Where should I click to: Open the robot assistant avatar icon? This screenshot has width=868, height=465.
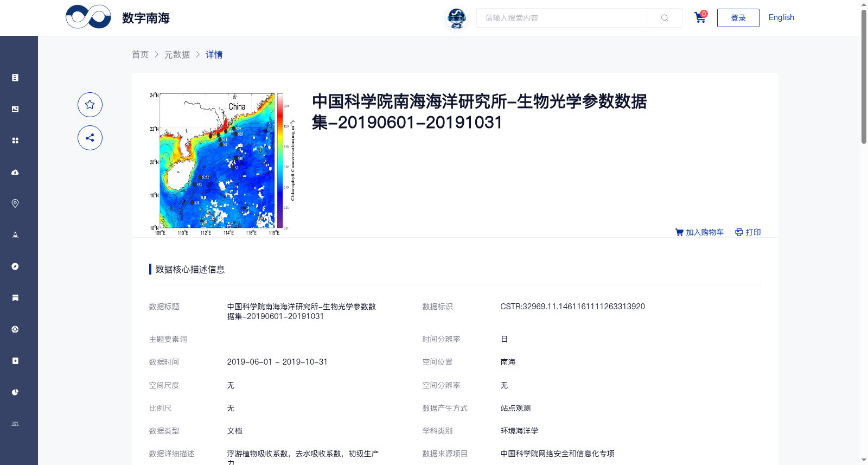coord(457,18)
